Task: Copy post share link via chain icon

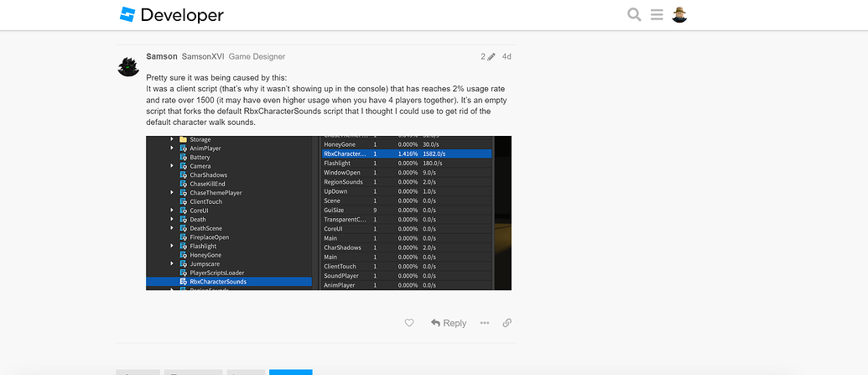Action: [507, 323]
